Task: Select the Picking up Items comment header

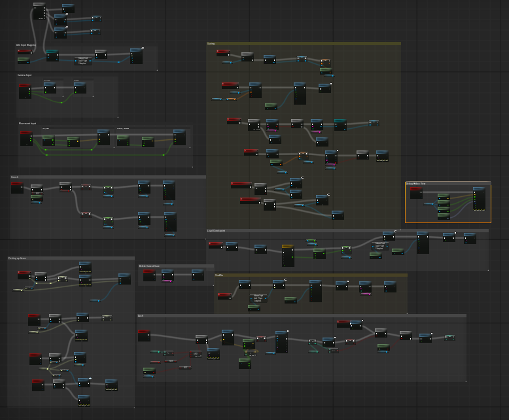Action: [71, 258]
